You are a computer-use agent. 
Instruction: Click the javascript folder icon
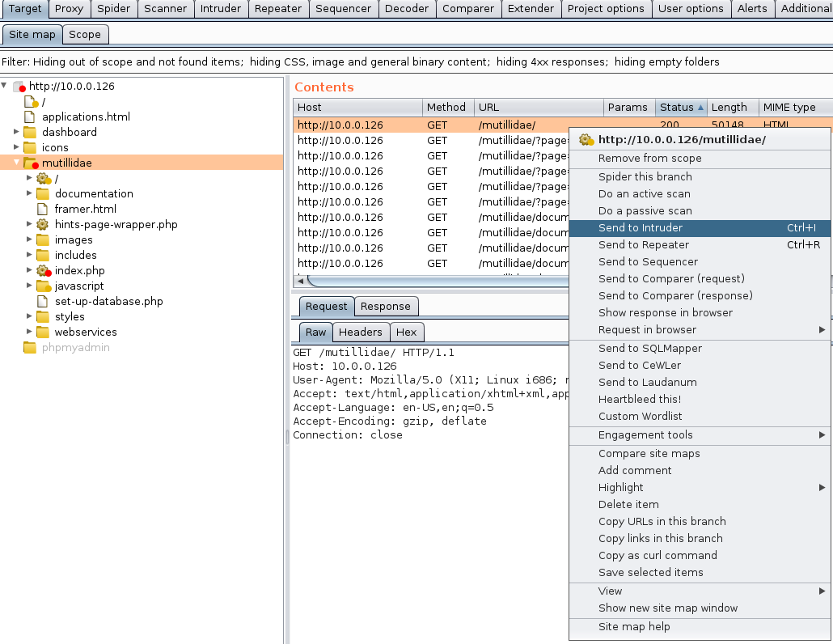pos(44,286)
